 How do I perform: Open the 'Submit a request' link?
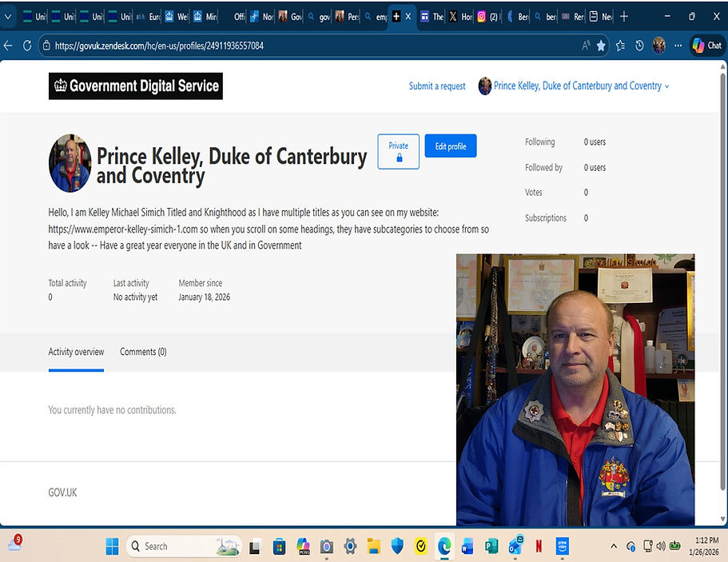[437, 86]
